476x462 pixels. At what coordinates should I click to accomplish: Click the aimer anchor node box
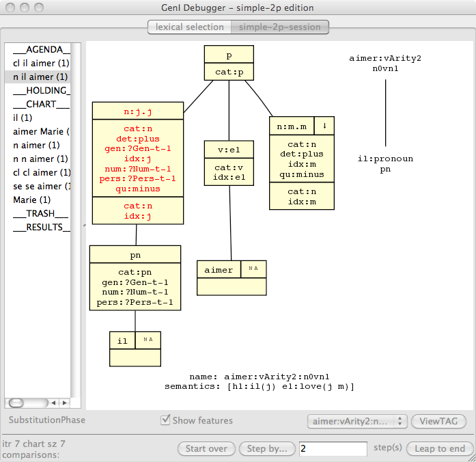(x=219, y=270)
